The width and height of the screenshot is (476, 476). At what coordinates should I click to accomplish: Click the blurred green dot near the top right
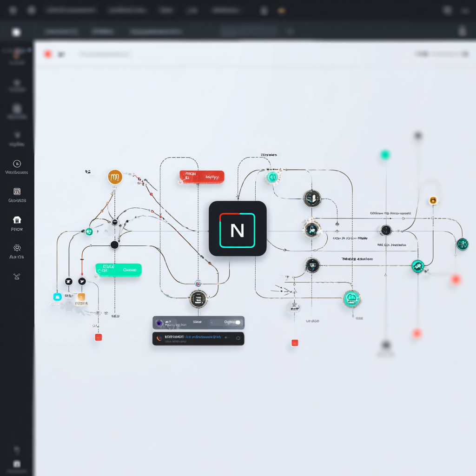click(x=385, y=155)
